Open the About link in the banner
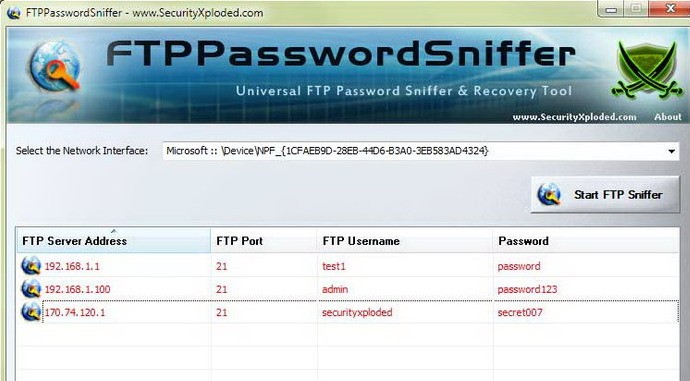 tap(668, 117)
